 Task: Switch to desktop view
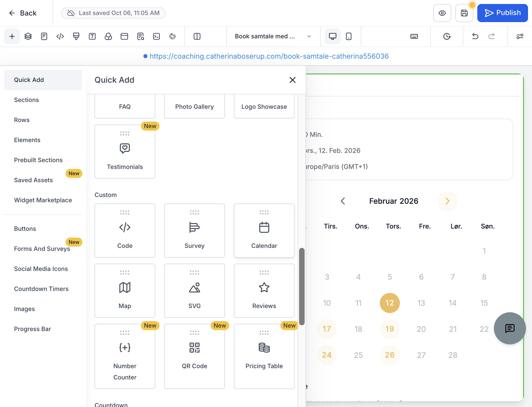coord(333,36)
